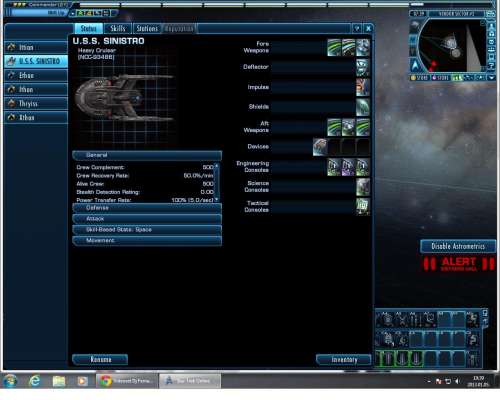
Task: Switch to Star Trek Online taskbar button
Action: point(190,381)
